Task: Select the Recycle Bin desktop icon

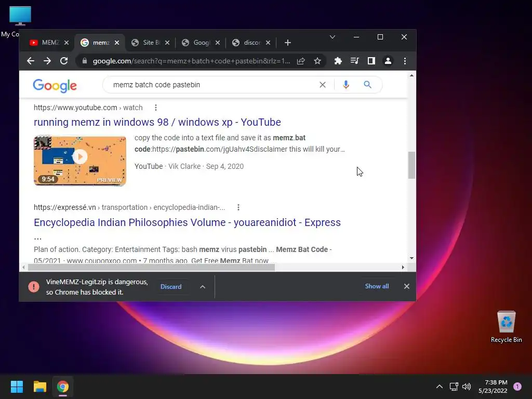Action: pos(507,327)
